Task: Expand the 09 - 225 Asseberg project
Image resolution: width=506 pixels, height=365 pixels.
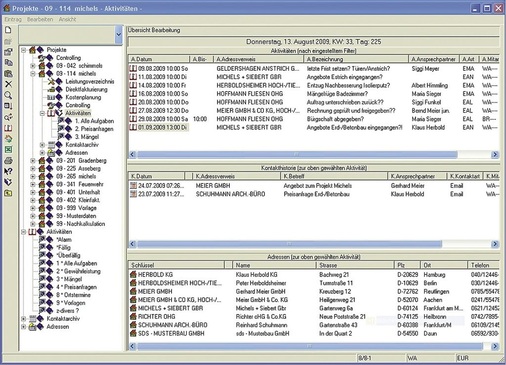Action: [x=33, y=168]
